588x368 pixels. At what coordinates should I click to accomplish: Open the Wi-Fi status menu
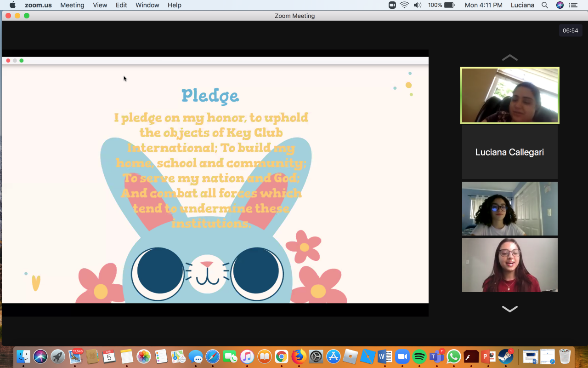click(x=404, y=5)
